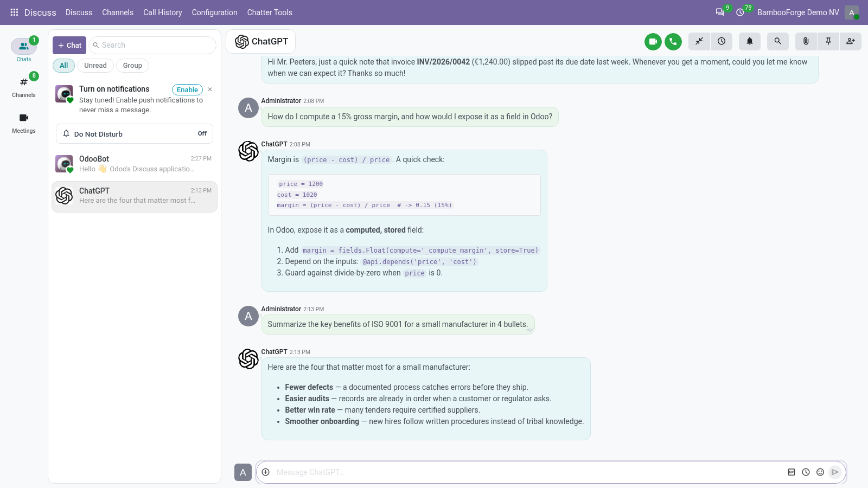Open the Channels top menu
Screen dimensions: 868x488
coord(118,12)
